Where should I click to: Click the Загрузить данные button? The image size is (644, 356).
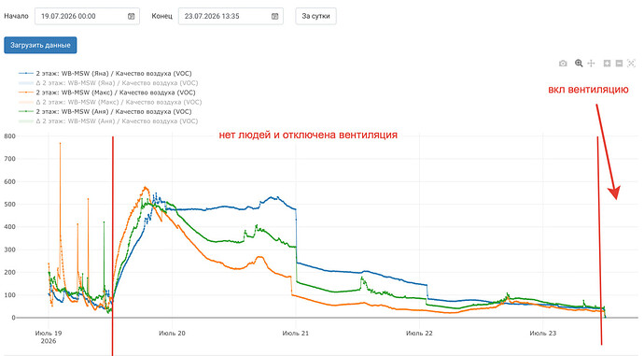[40, 45]
